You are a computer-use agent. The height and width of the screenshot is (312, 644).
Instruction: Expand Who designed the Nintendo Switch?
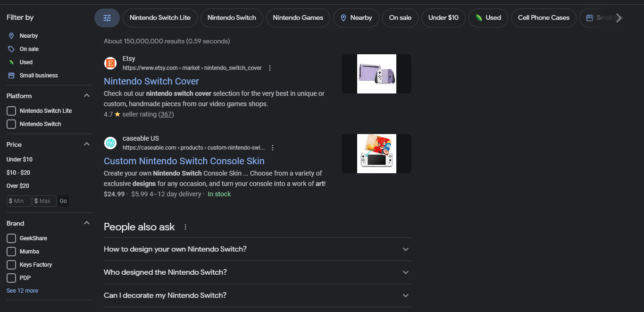(258, 272)
